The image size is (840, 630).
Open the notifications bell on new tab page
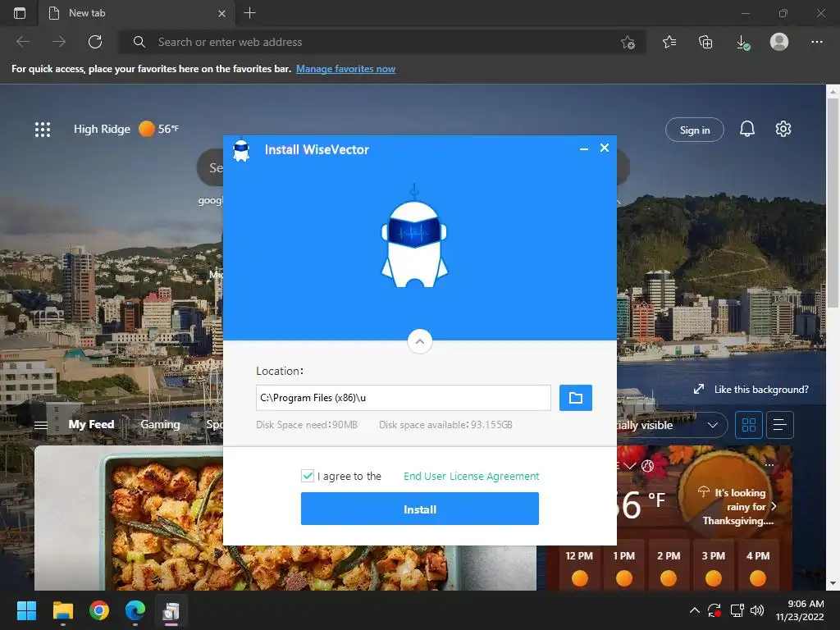click(x=746, y=129)
